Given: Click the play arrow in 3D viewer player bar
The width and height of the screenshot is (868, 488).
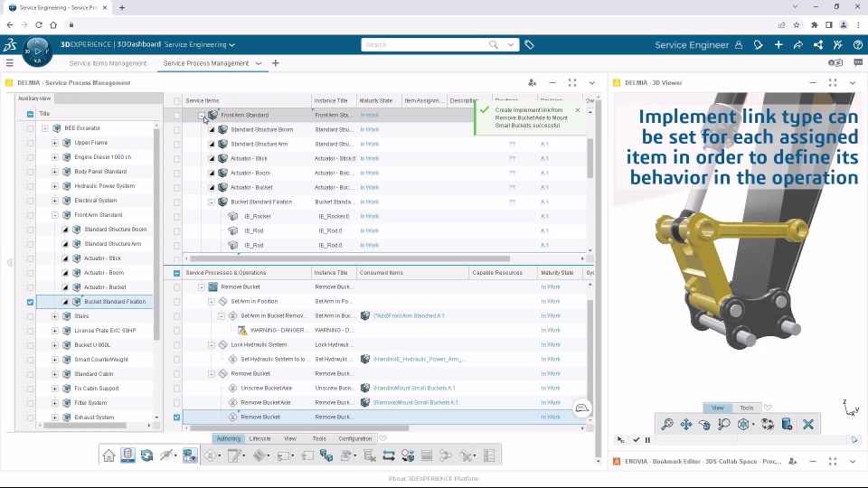Looking at the screenshot, I should pos(854,440).
